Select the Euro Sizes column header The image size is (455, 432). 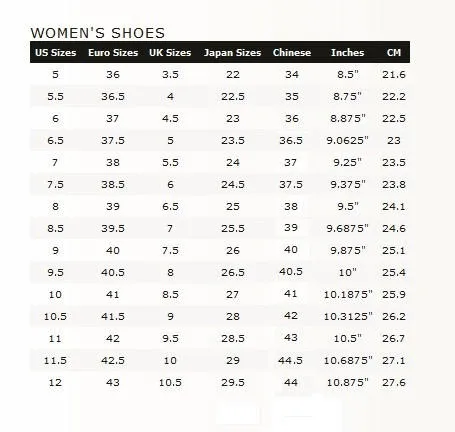(x=113, y=53)
